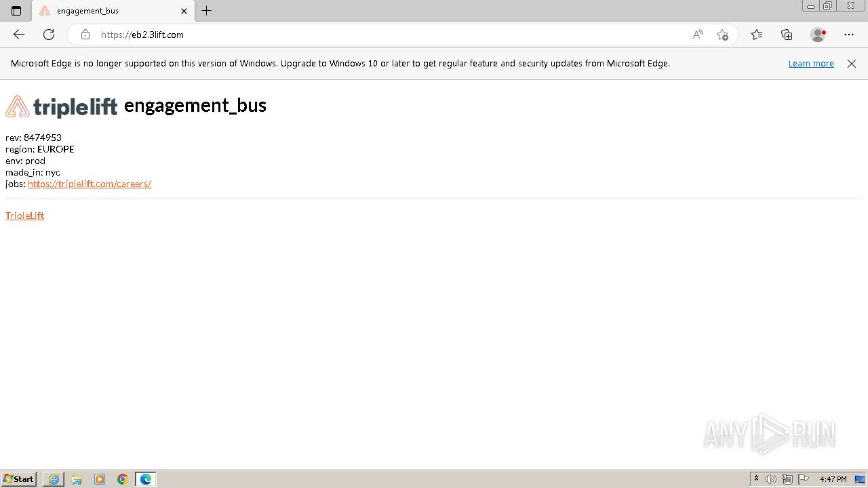This screenshot has width=868, height=488.
Task: Select the 'made_in: nyc' text
Action: [33, 172]
